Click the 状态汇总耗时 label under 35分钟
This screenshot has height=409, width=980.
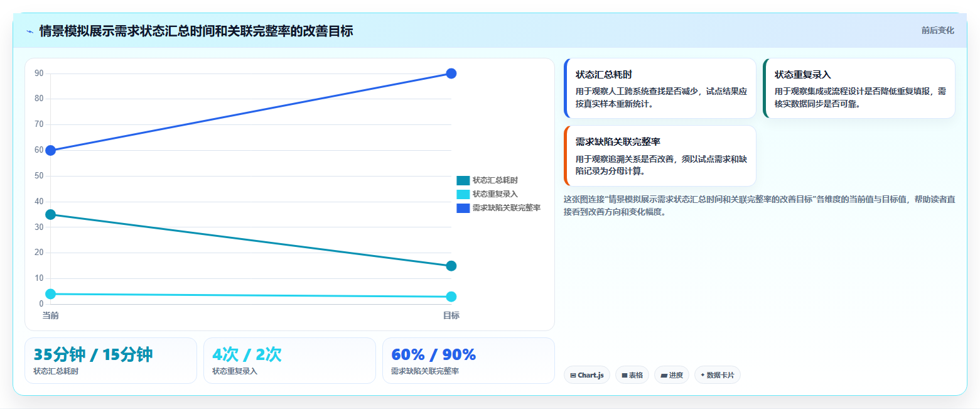[56, 371]
